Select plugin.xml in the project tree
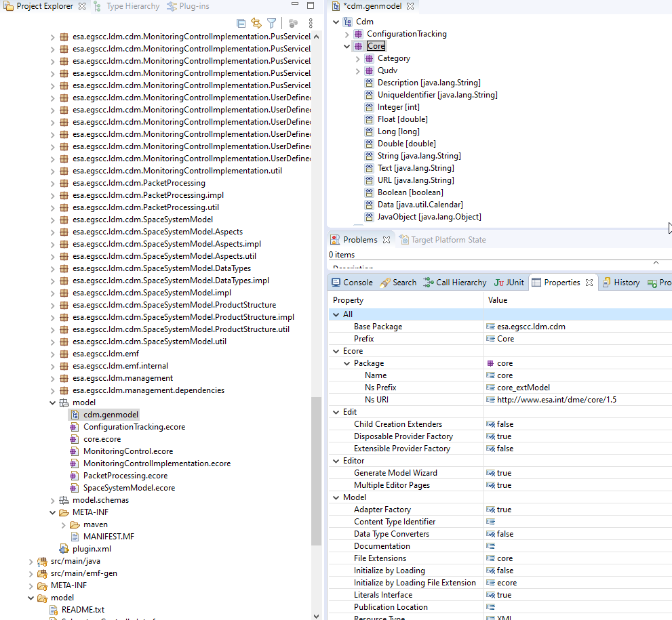The height and width of the screenshot is (620, 672). click(x=92, y=549)
